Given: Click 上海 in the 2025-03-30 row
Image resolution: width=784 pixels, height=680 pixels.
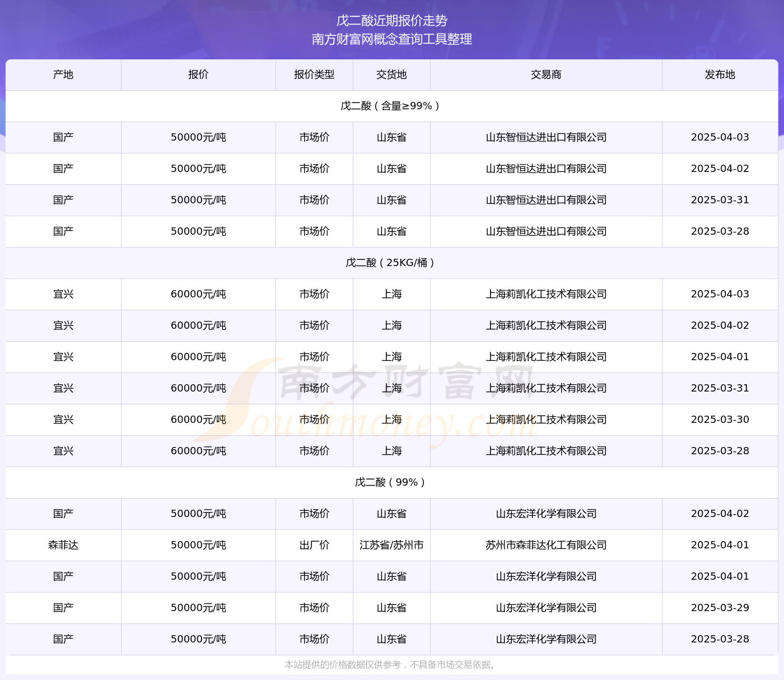Looking at the screenshot, I should point(391,420).
